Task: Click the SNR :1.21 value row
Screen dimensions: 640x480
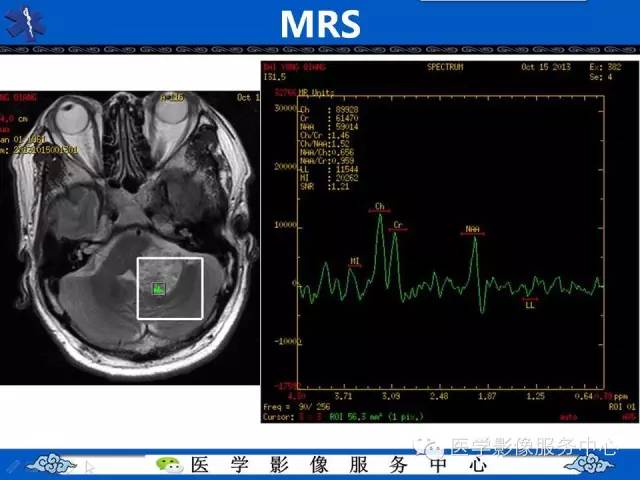Action: point(324,187)
